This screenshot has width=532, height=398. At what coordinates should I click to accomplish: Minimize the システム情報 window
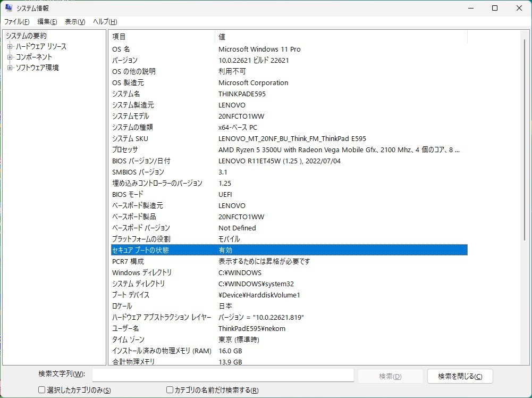point(470,8)
